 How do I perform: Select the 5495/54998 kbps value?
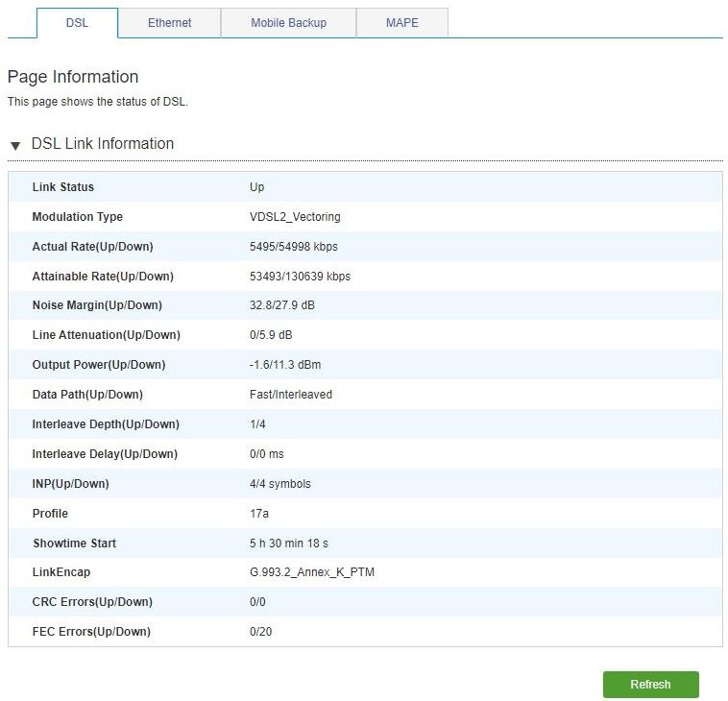[x=294, y=247]
